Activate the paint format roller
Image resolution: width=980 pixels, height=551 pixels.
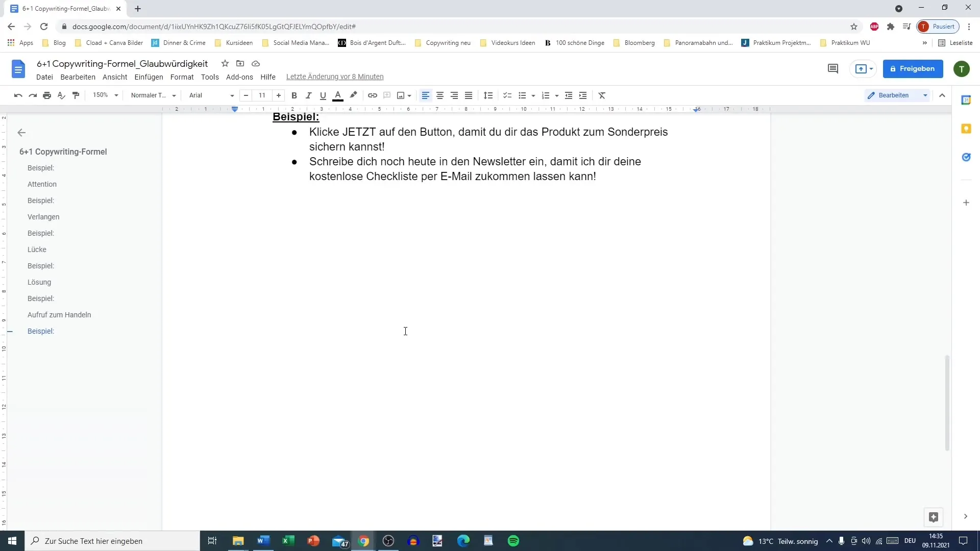tap(76, 95)
